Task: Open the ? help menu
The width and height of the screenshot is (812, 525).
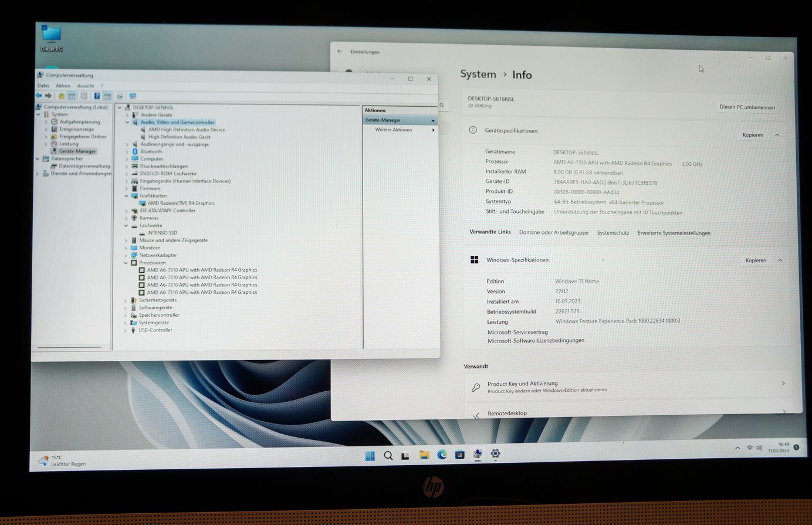Action: click(101, 86)
